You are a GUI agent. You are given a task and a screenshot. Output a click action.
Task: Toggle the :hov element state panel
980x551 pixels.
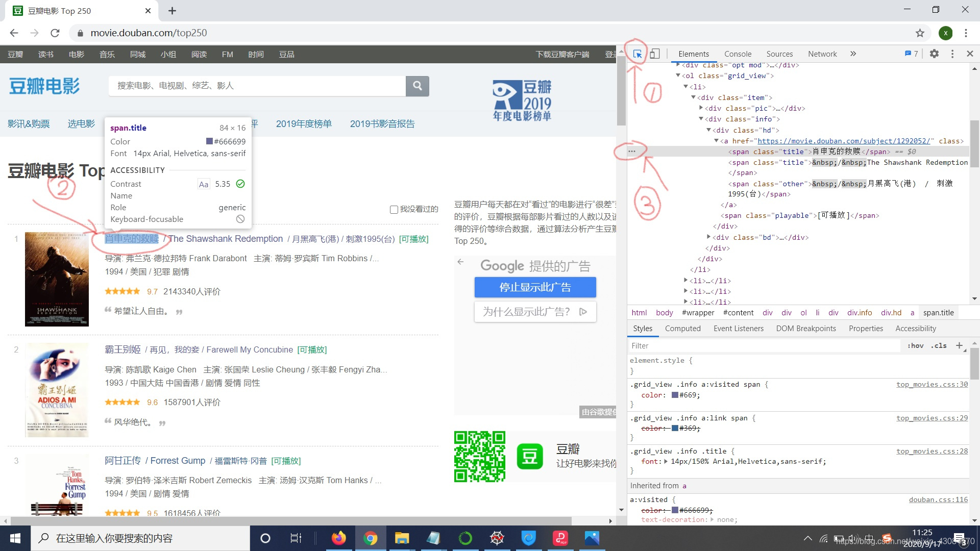tap(916, 345)
